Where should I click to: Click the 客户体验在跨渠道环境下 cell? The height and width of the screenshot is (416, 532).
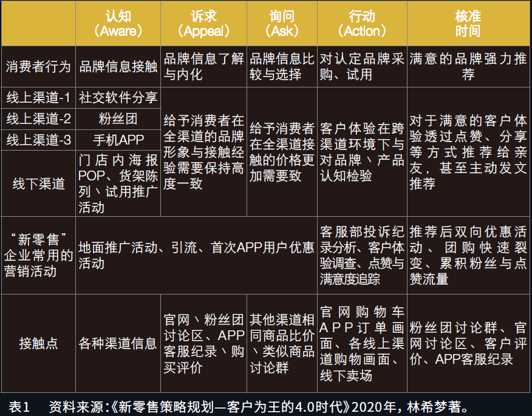point(362,152)
